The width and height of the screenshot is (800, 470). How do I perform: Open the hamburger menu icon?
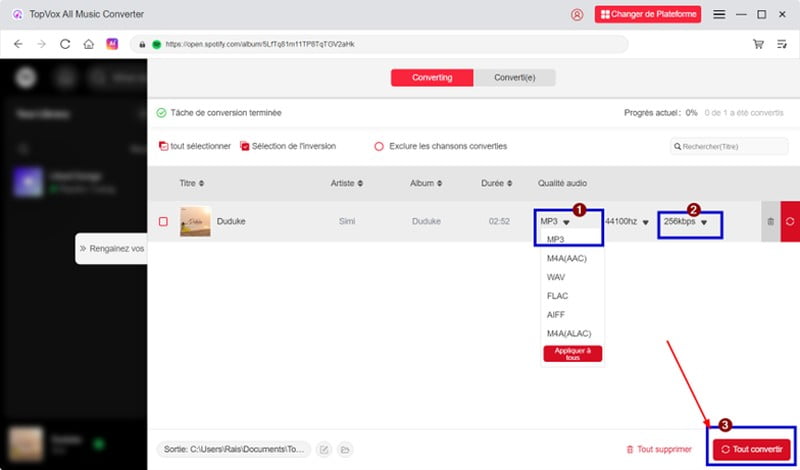click(719, 14)
